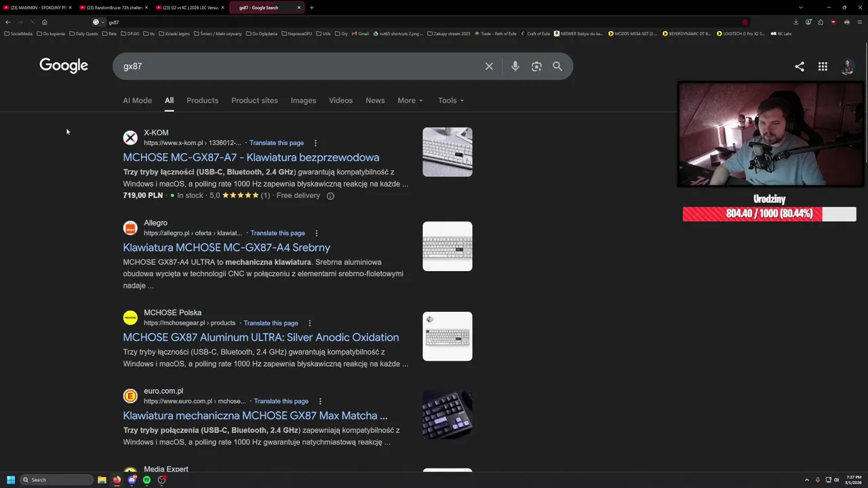Clear the search box with the X icon
The image size is (868, 488).
point(489,66)
